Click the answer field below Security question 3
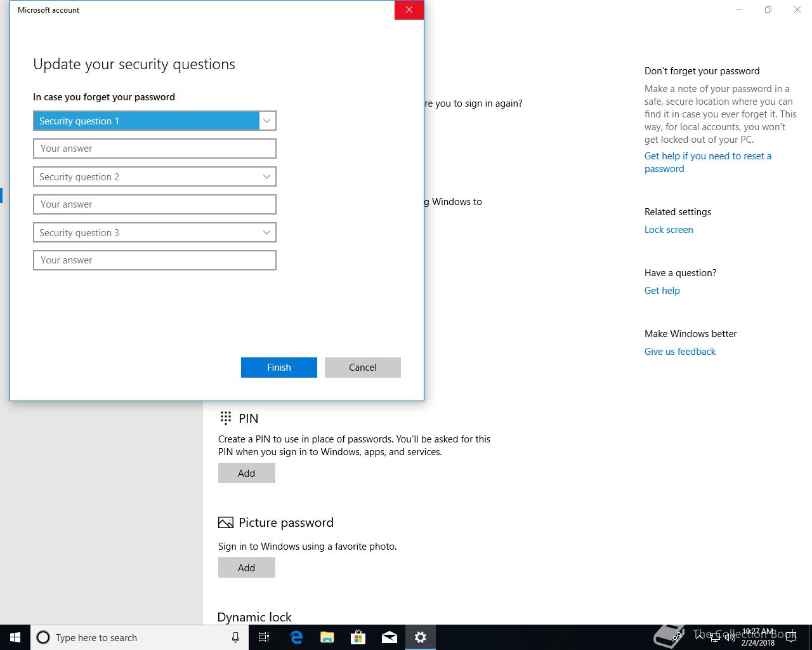This screenshot has width=812, height=650. pos(155,260)
